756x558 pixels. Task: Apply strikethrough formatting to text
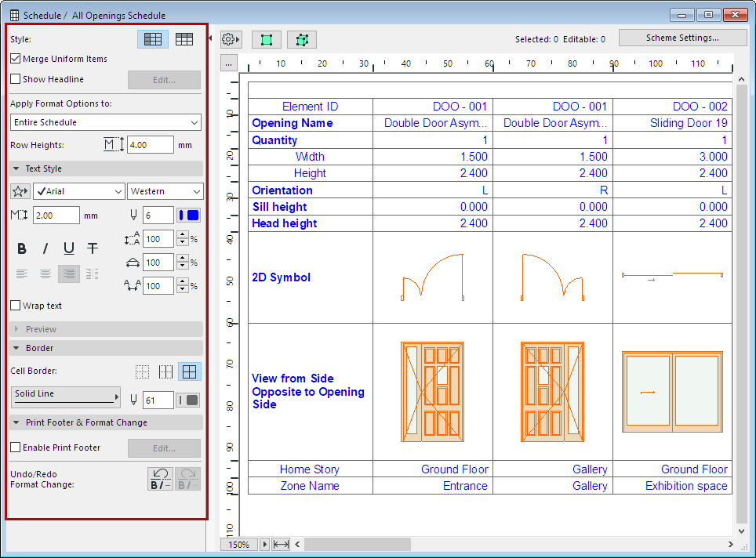92,248
